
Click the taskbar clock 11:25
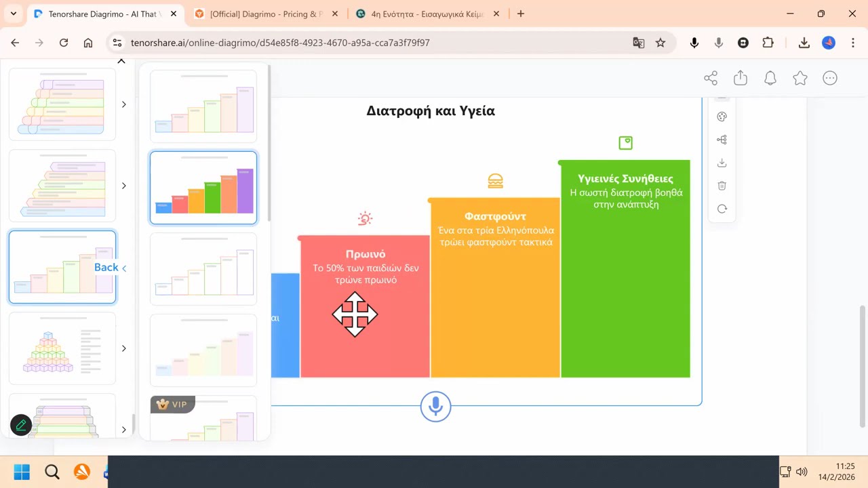(x=845, y=466)
